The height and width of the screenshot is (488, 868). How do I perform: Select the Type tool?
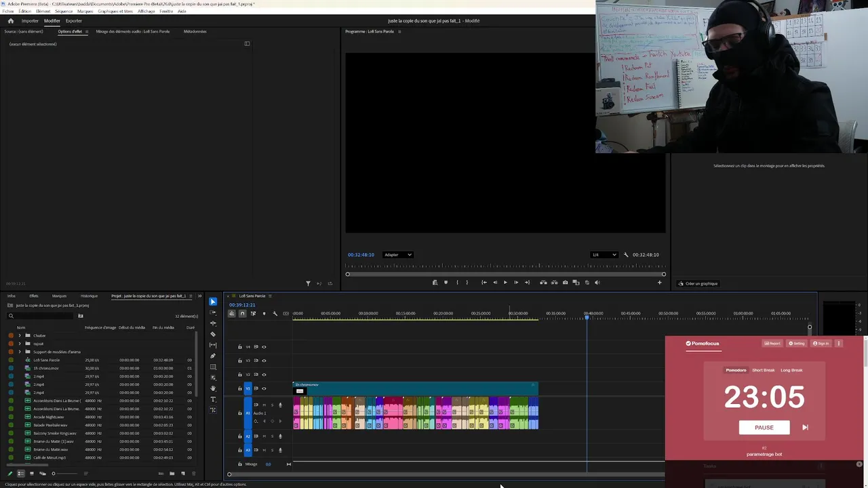213,399
